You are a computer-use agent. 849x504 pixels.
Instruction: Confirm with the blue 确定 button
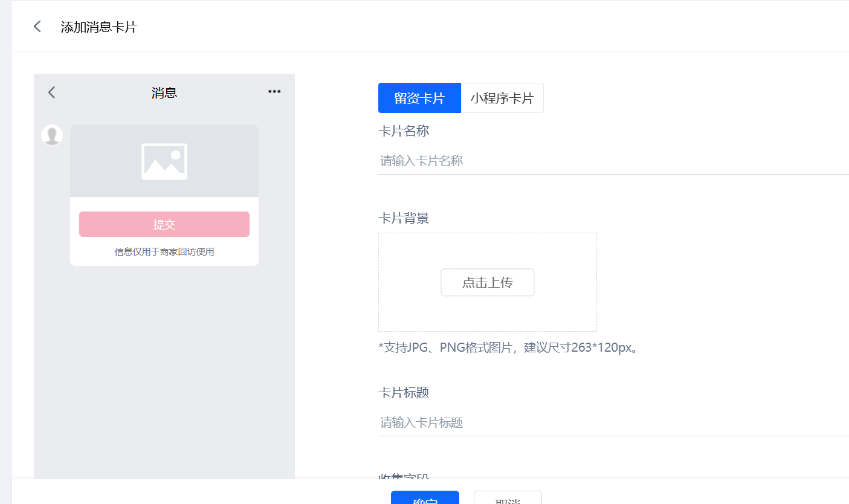425,499
